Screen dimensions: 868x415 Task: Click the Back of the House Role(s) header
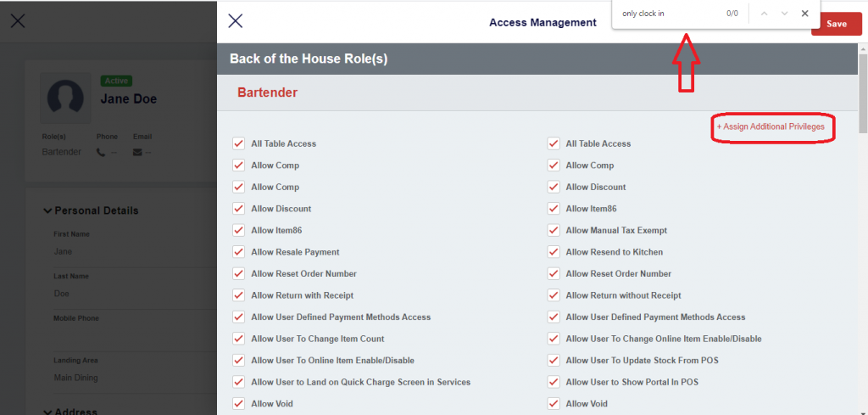[x=309, y=59]
